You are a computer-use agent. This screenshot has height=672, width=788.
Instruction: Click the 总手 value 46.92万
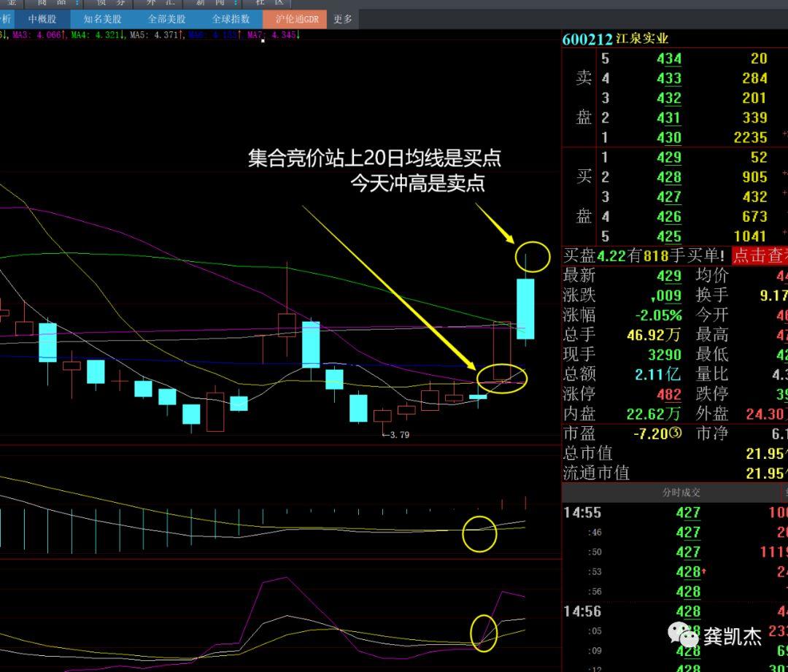point(654,335)
